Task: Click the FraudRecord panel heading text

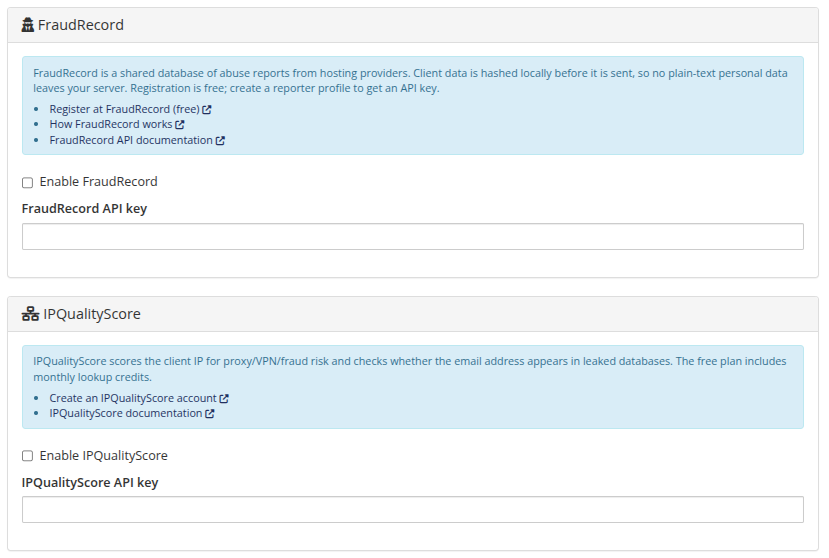Action: 81,25
